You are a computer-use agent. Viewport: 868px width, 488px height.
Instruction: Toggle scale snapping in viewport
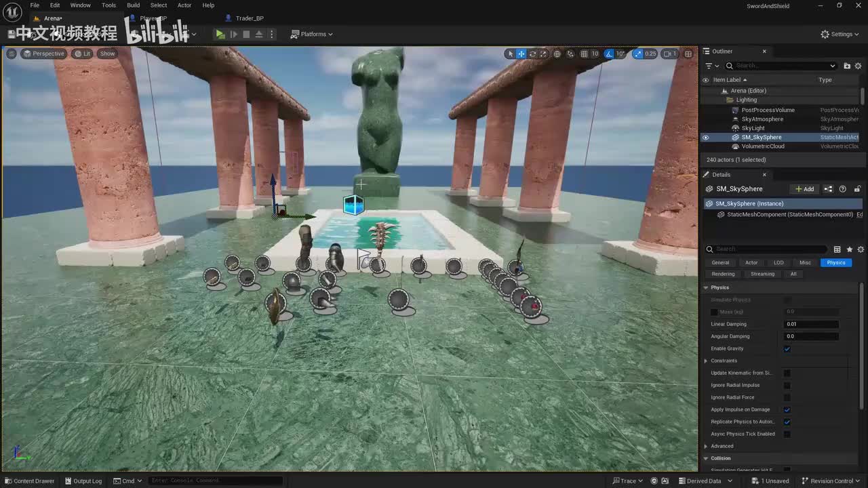637,54
